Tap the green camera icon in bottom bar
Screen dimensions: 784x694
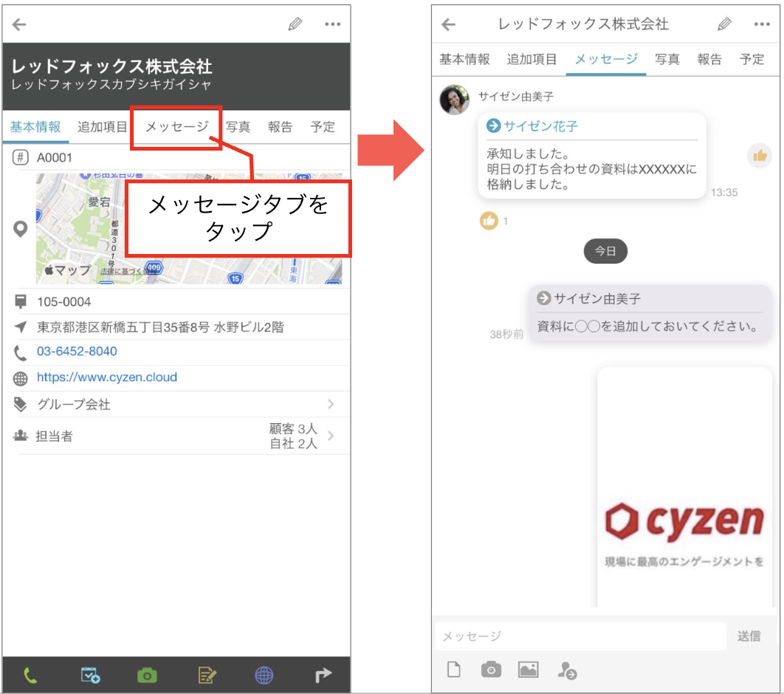(147, 676)
